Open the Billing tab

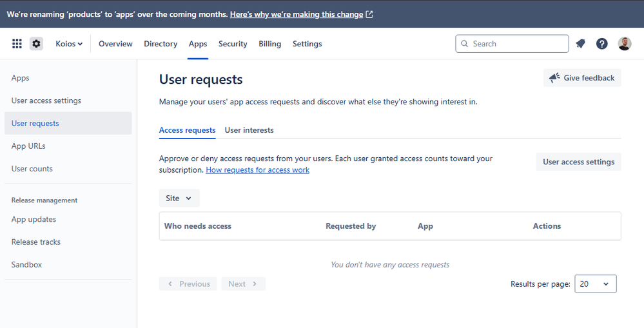tap(270, 44)
